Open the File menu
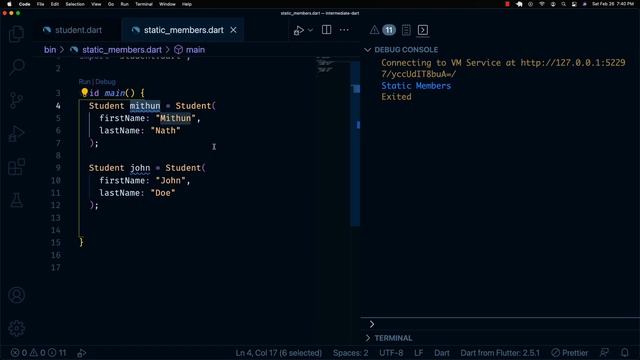The height and width of the screenshot is (360, 640). pyautogui.click(x=40, y=4)
